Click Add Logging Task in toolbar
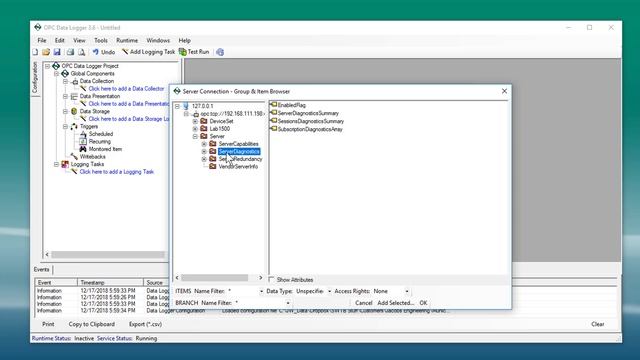Screen dimensions: 640x360 (148, 52)
